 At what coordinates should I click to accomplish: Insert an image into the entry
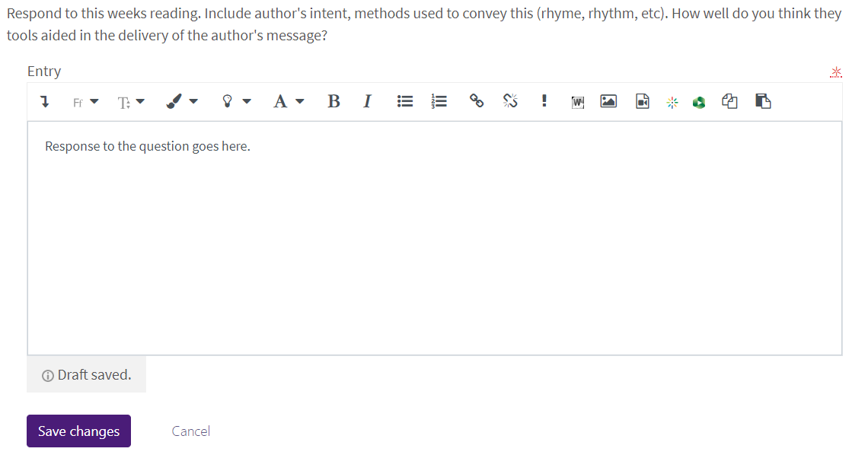click(608, 100)
